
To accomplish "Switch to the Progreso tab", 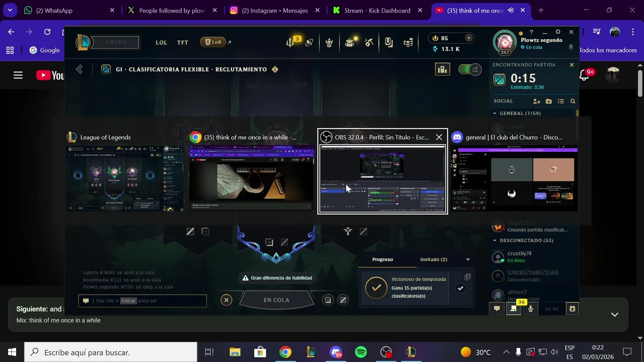I will click(x=382, y=259).
